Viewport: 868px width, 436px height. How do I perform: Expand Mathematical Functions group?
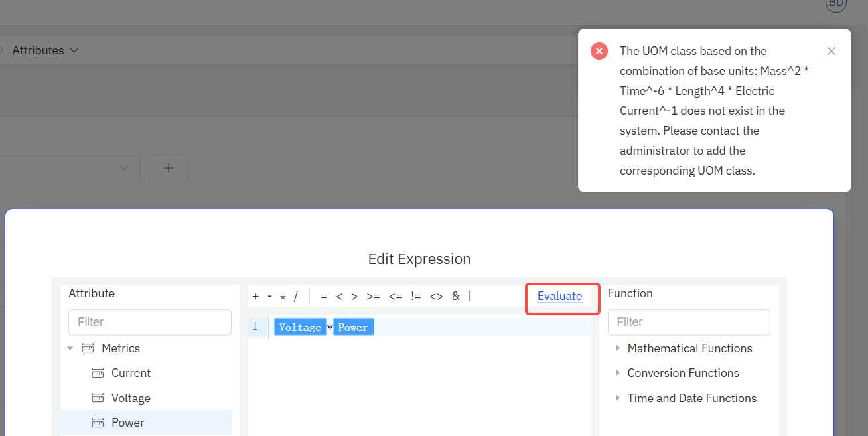click(618, 348)
